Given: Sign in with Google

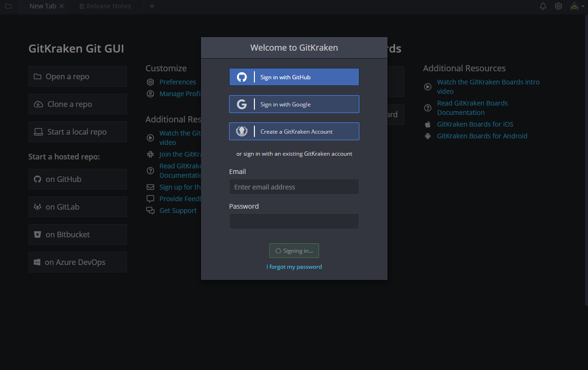Looking at the screenshot, I should 294,104.
